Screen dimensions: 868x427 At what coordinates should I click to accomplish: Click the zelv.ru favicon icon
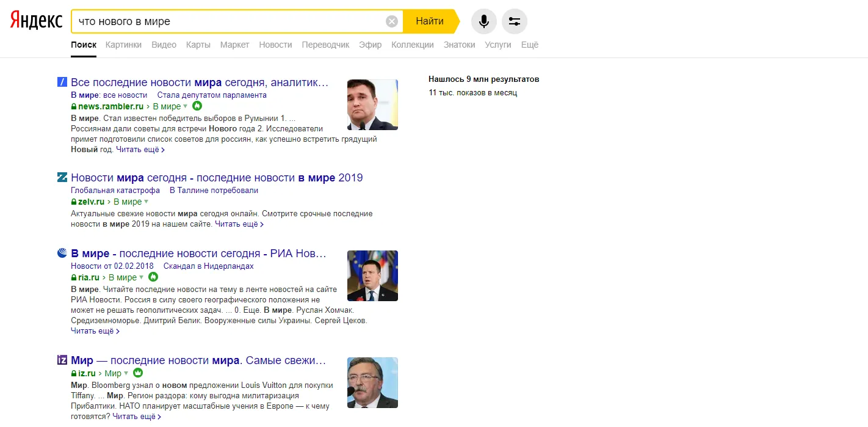coord(62,178)
